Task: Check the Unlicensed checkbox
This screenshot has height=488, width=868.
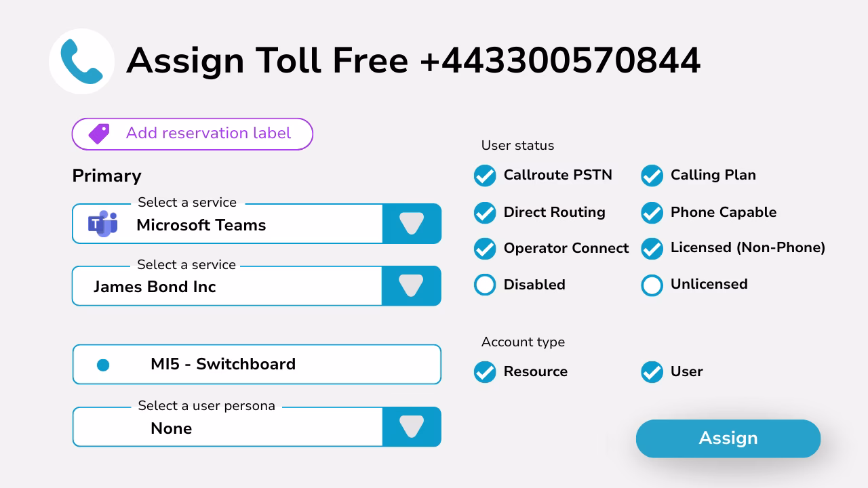Action: [x=652, y=285]
